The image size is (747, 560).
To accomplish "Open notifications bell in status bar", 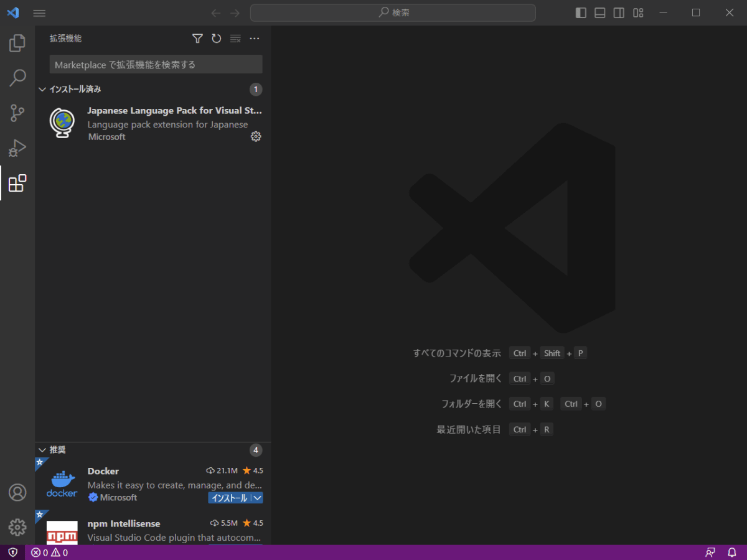I will (x=732, y=553).
